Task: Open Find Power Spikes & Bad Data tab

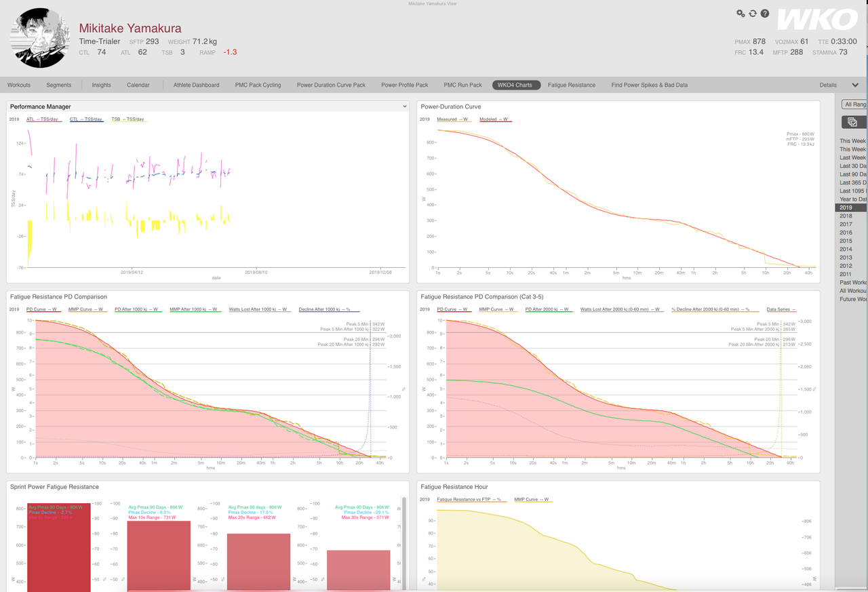Action: point(649,85)
